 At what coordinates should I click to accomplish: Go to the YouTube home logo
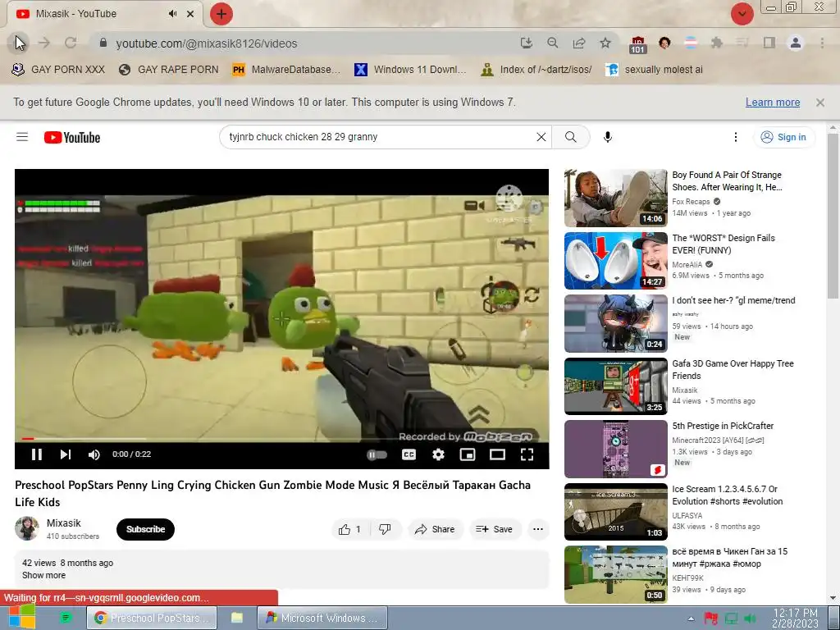tap(72, 138)
